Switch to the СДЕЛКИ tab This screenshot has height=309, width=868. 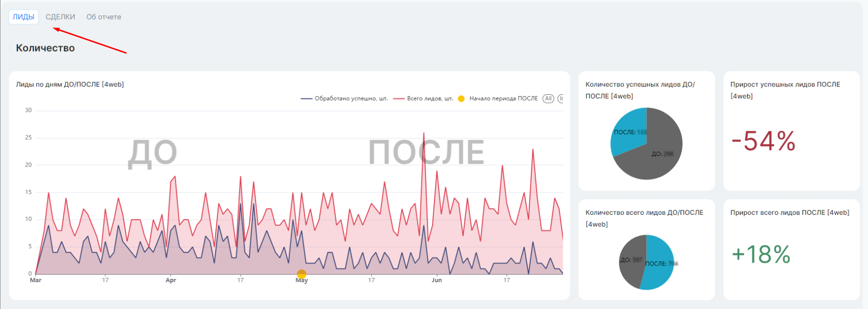pos(60,17)
